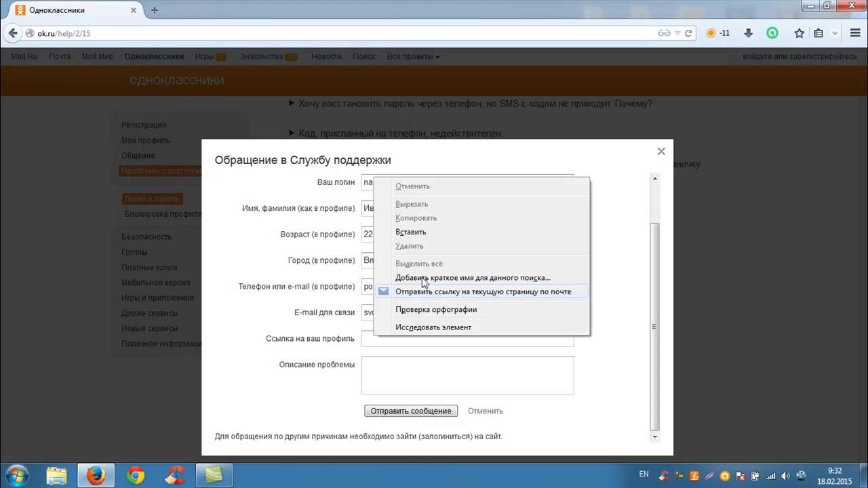The width and height of the screenshot is (868, 488).
Task: Select 'Отправить ссылку на текущую страницу по почте'
Action: (483, 291)
